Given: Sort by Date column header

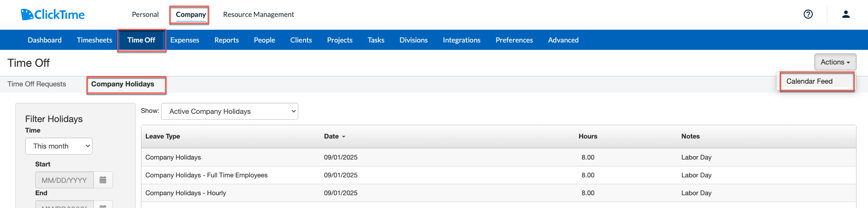Looking at the screenshot, I should (x=331, y=136).
